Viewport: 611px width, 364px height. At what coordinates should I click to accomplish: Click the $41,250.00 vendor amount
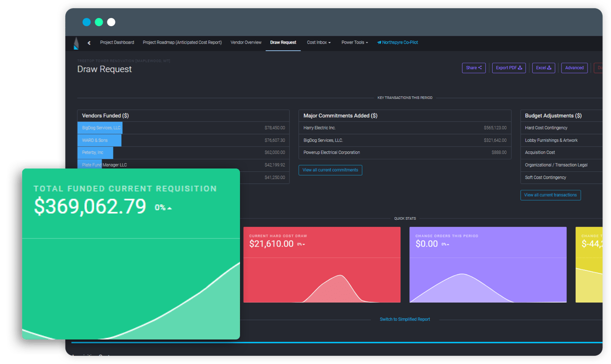pos(275,177)
